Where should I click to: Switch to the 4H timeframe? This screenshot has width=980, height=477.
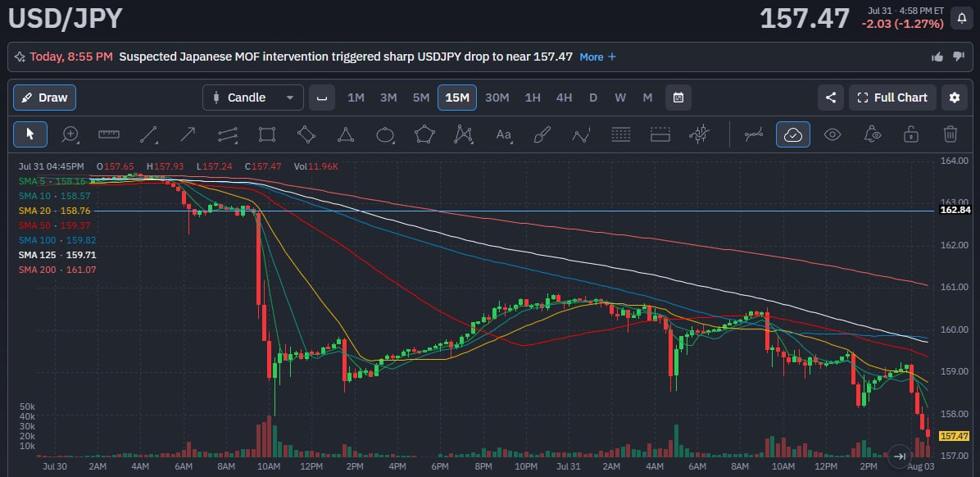(x=565, y=98)
